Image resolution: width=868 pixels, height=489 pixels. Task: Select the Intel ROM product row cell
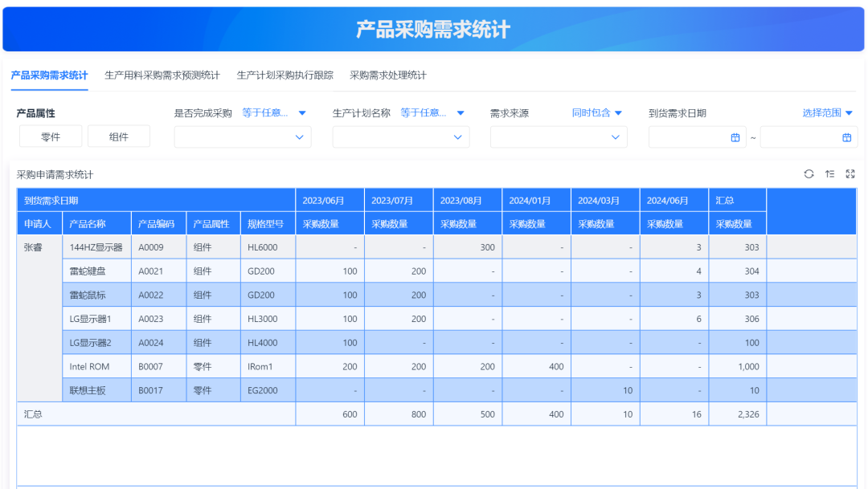[x=89, y=367]
